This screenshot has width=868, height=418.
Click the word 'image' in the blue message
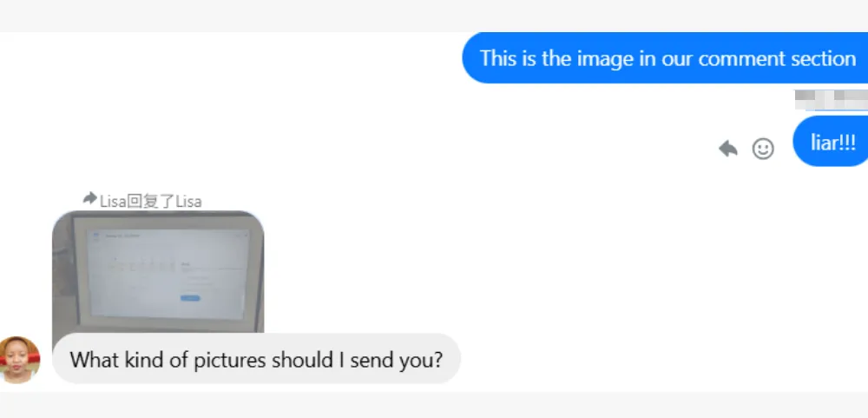(x=606, y=59)
